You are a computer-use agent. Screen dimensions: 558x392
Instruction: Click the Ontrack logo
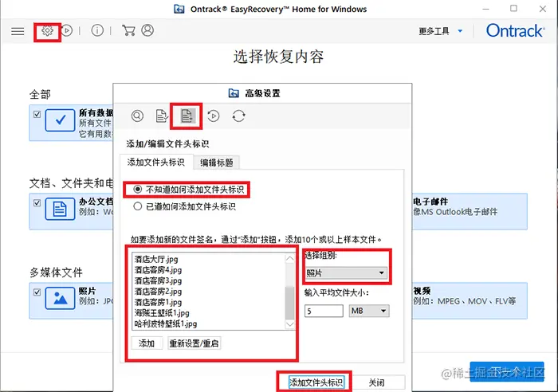[515, 31]
